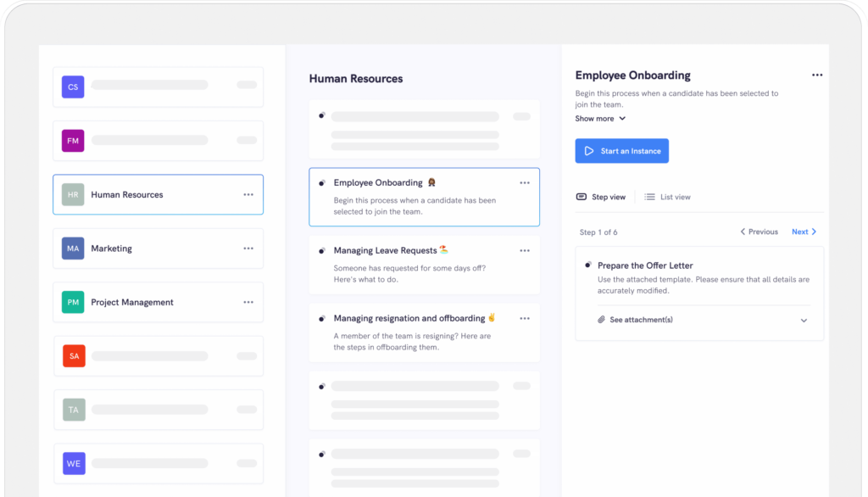Select the Managing resignation and offboarding card
Image resolution: width=868 pixels, height=497 pixels.
pos(424,332)
